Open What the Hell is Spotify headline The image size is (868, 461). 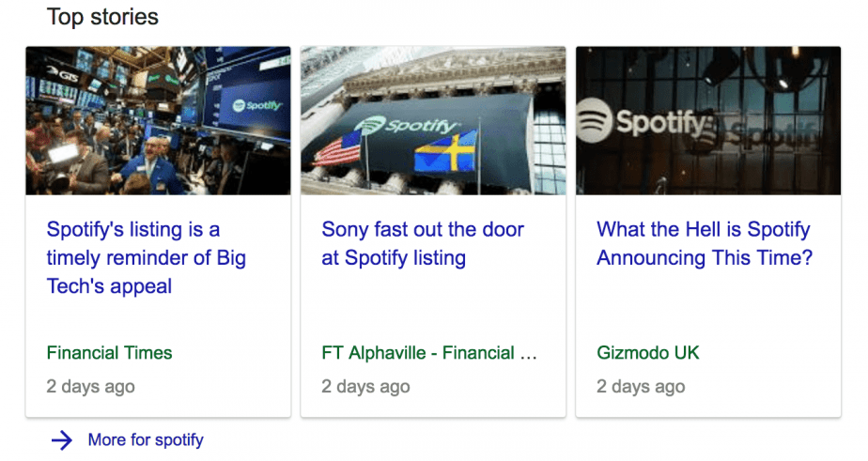pos(705,243)
